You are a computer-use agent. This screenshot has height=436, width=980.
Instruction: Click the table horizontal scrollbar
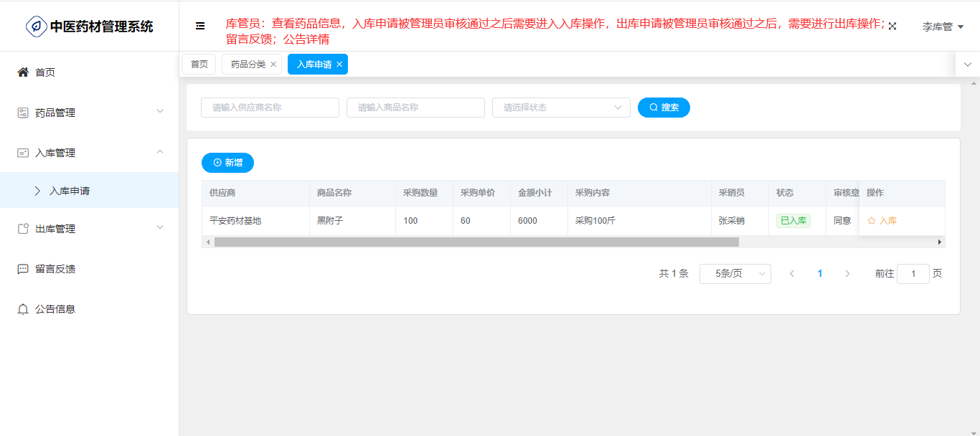(x=476, y=242)
